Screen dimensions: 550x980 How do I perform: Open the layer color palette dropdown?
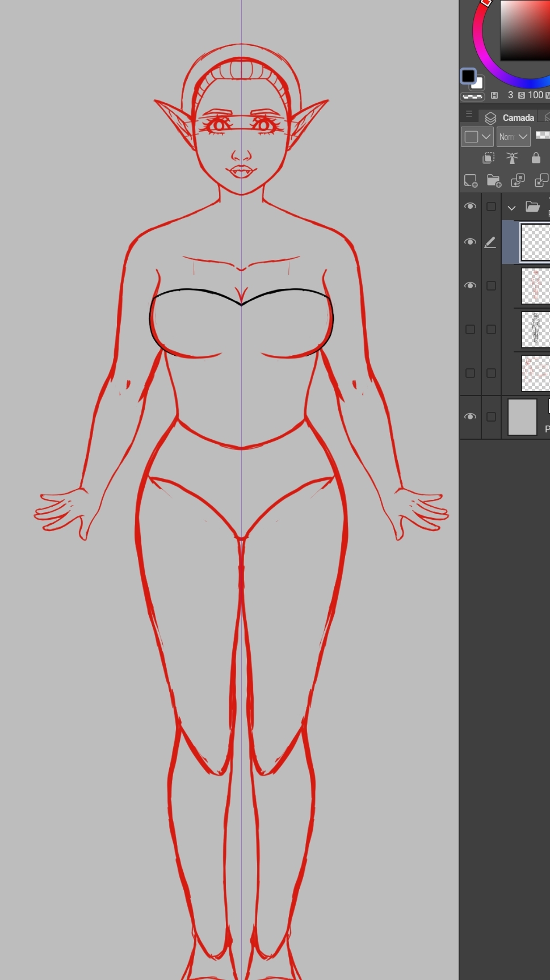tap(477, 137)
